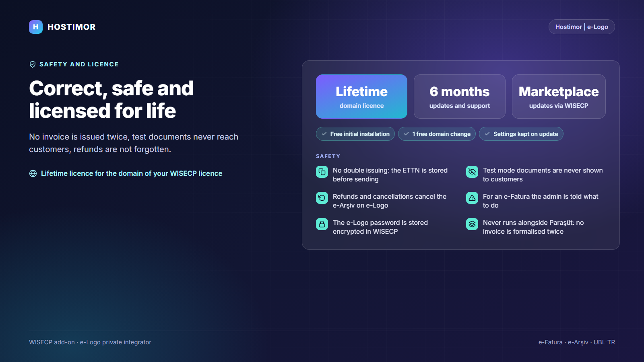Click No double issuing: the ETTN is stored text

(390, 175)
